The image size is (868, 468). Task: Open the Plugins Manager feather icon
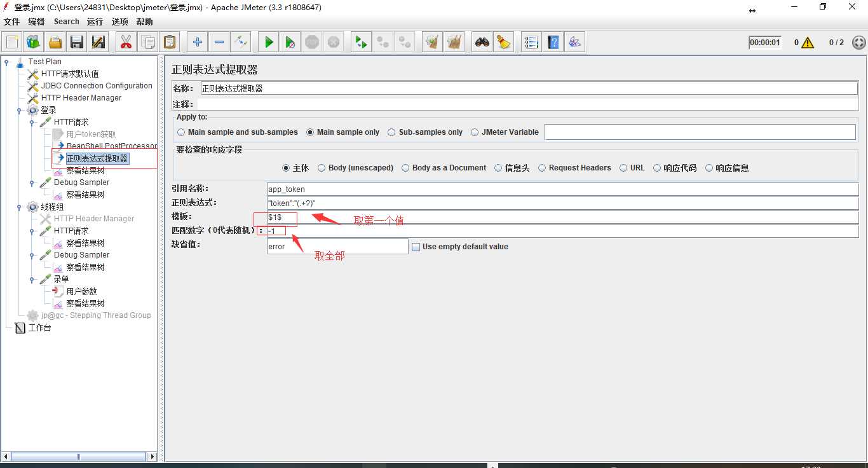(x=575, y=42)
